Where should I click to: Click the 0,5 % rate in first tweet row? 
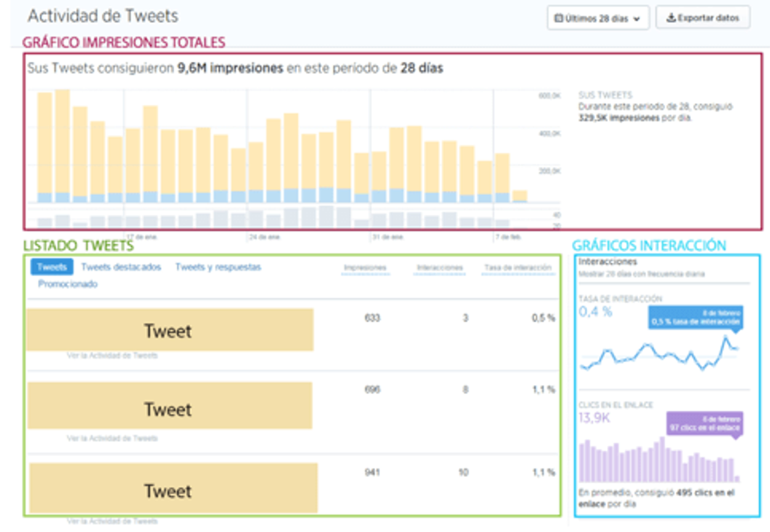point(543,318)
